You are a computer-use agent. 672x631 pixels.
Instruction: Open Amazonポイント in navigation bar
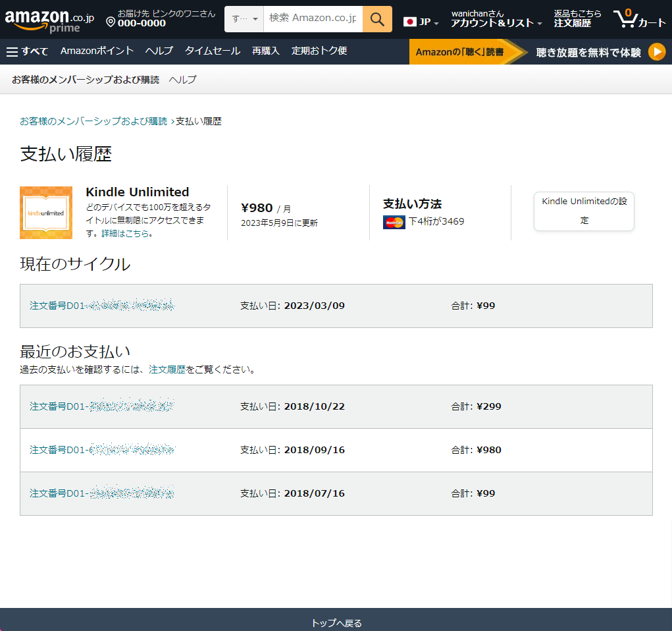[x=97, y=51]
